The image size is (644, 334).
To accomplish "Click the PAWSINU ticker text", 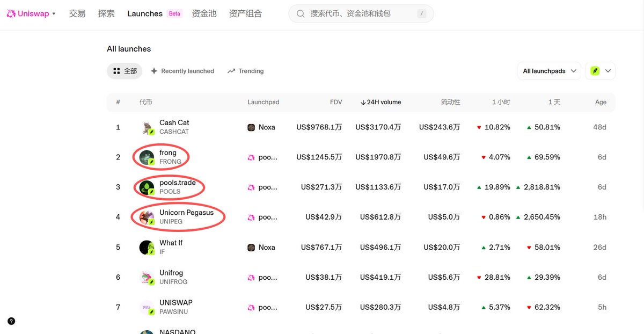I will click(174, 312).
